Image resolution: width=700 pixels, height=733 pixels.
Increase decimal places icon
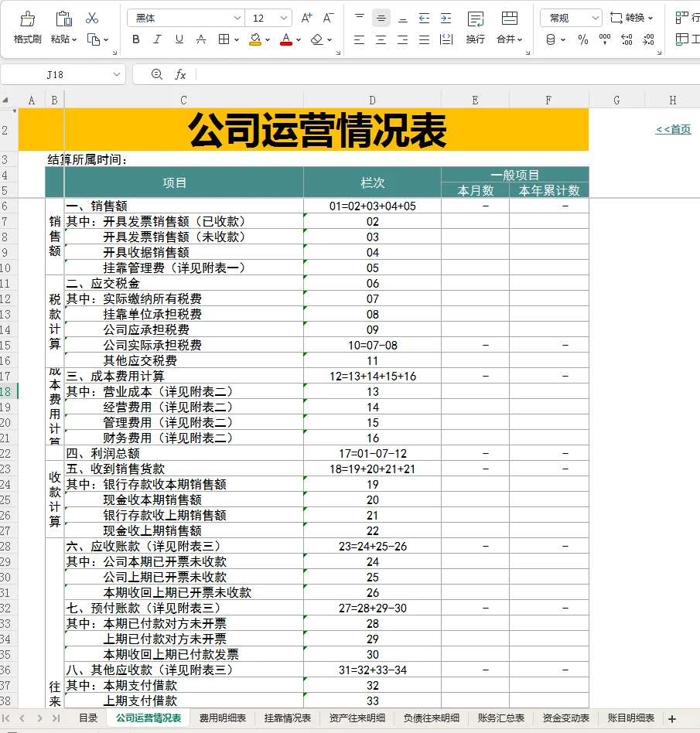click(x=627, y=39)
